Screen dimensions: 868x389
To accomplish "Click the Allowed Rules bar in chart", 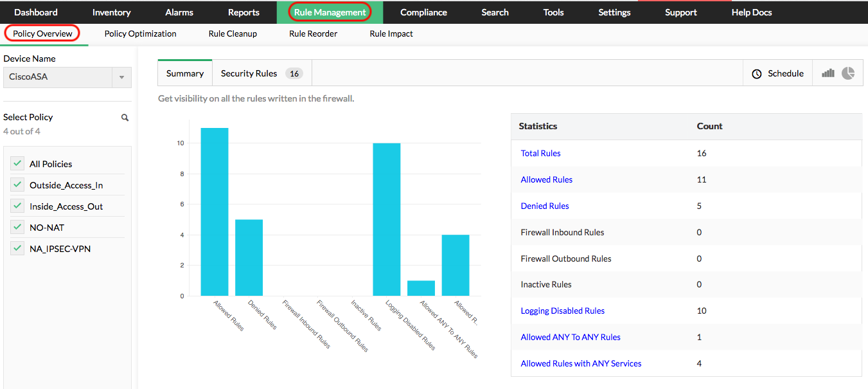I will (215, 212).
